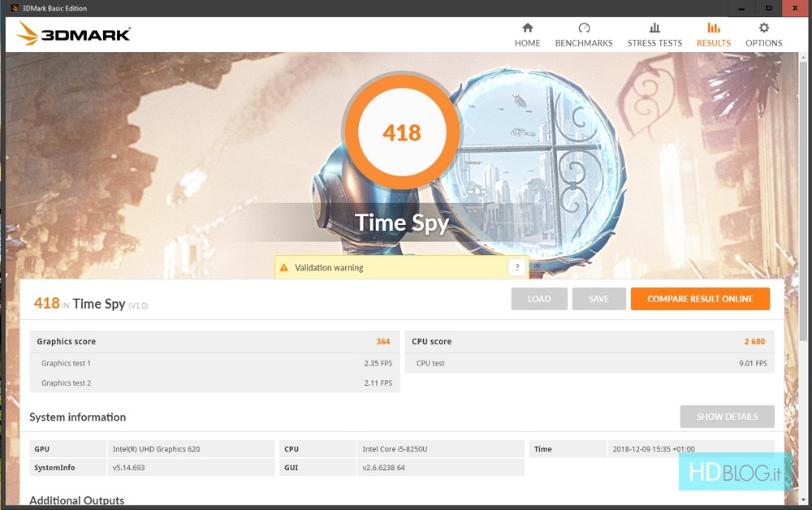Click Graphics test 1 row label
Image resolution: width=812 pixels, height=510 pixels.
[x=66, y=364]
